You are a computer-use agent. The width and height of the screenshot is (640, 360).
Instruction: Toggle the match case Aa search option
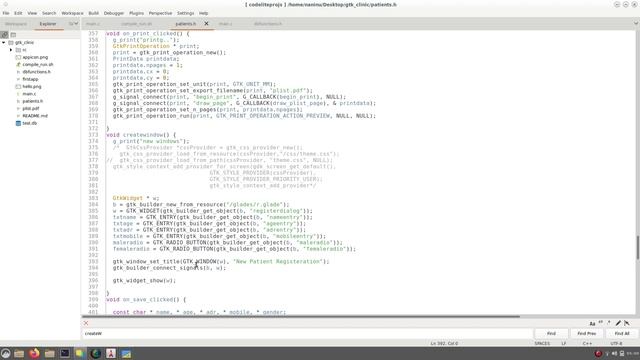click(x=592, y=323)
